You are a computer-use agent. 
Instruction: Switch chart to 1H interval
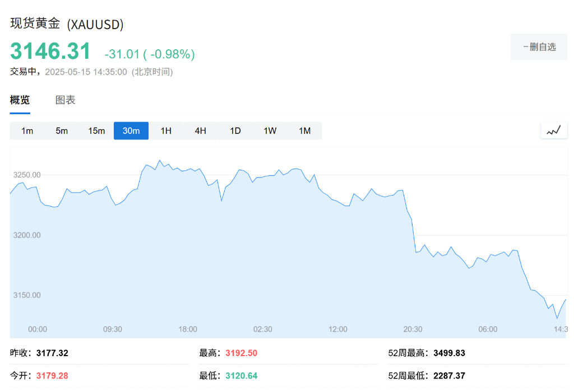click(166, 130)
